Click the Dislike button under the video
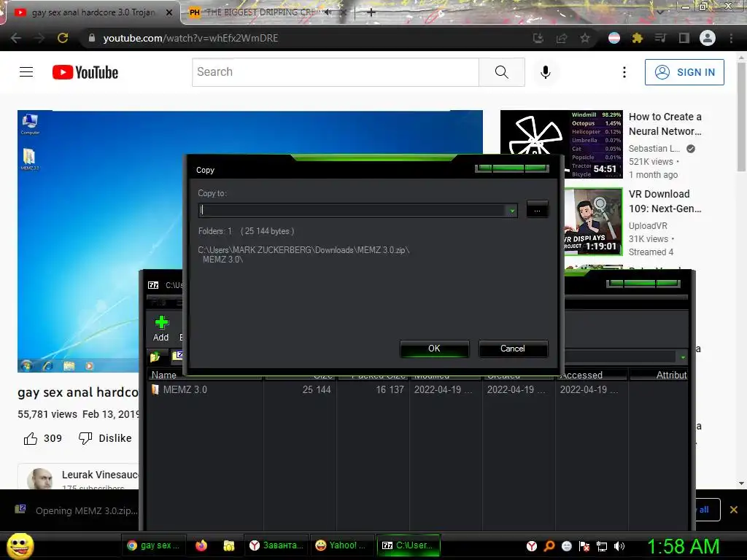This screenshot has height=560, width=747. click(x=105, y=438)
